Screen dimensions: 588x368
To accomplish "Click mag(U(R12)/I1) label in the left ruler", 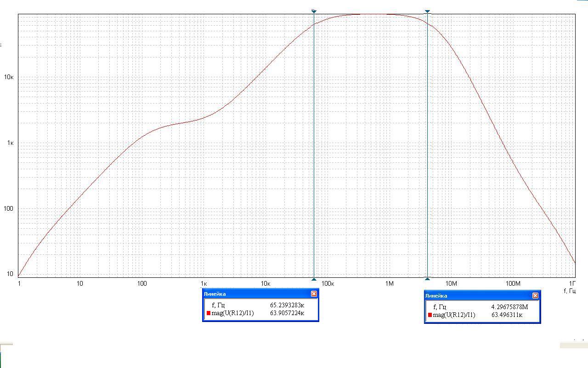I will 232,313.
